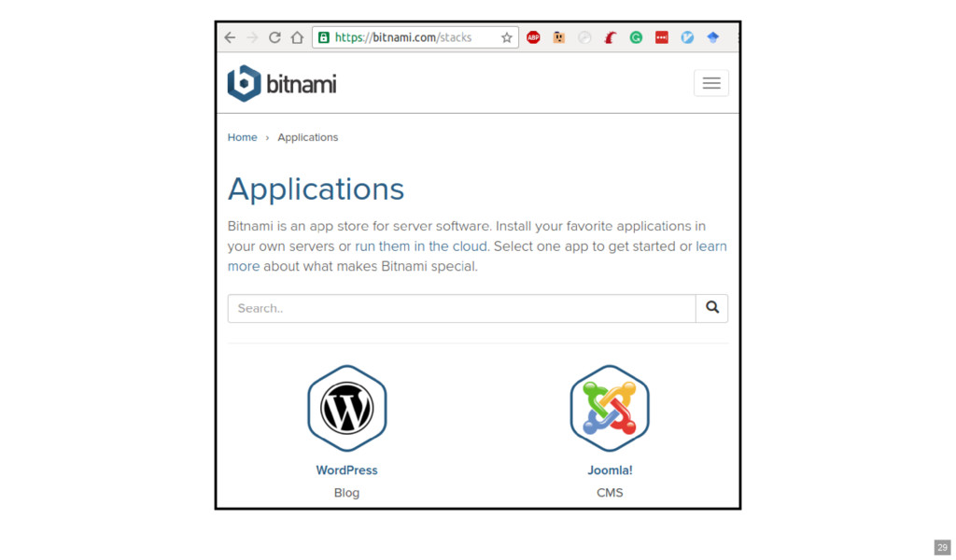Click the greyed-out circular extension icon

pyautogui.click(x=584, y=37)
